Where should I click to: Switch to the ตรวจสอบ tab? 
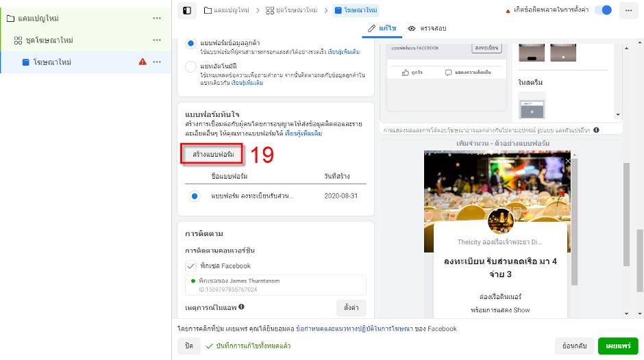pyautogui.click(x=427, y=29)
